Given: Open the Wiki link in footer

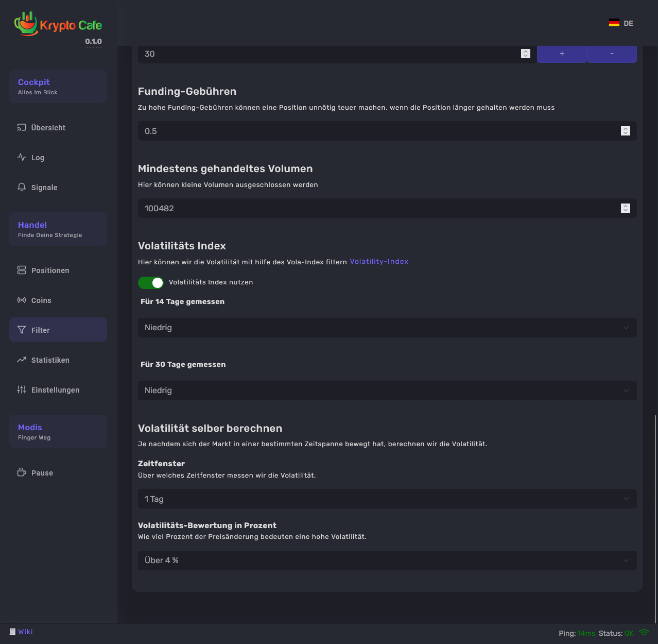Looking at the screenshot, I should tap(25, 632).
